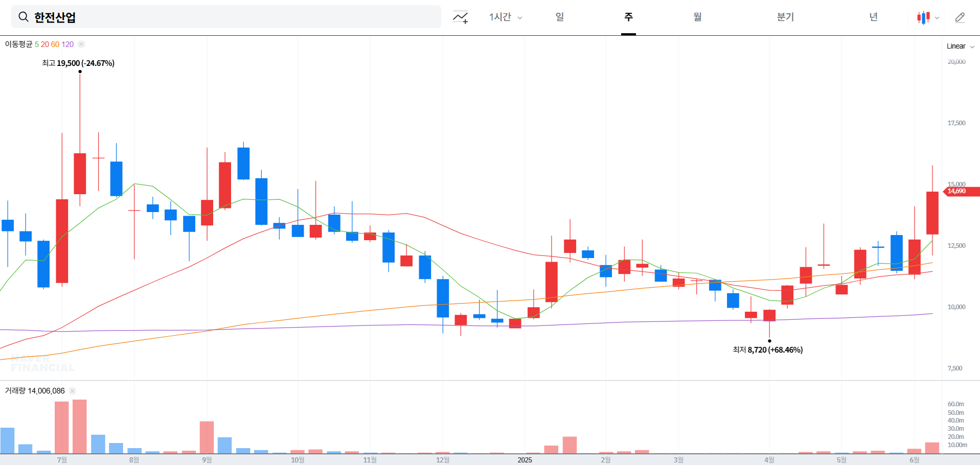Click the 5-period moving average value

[x=37, y=44]
